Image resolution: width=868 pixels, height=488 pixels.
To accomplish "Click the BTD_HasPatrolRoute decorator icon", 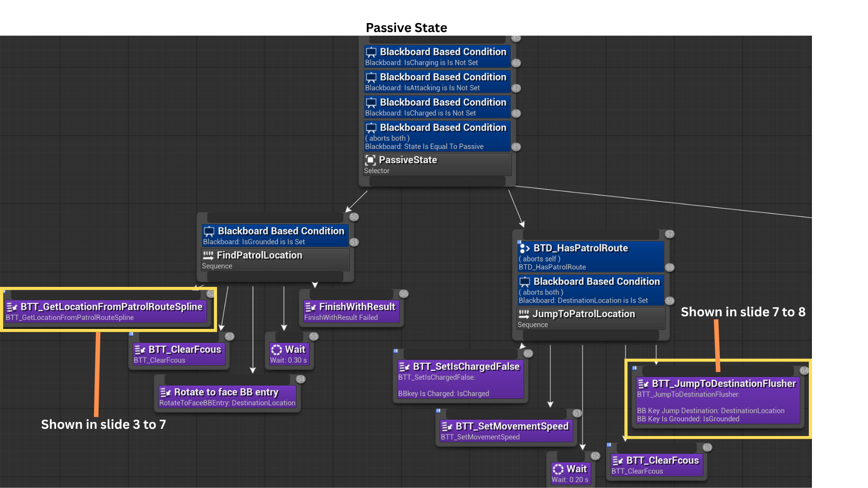I will coord(524,248).
